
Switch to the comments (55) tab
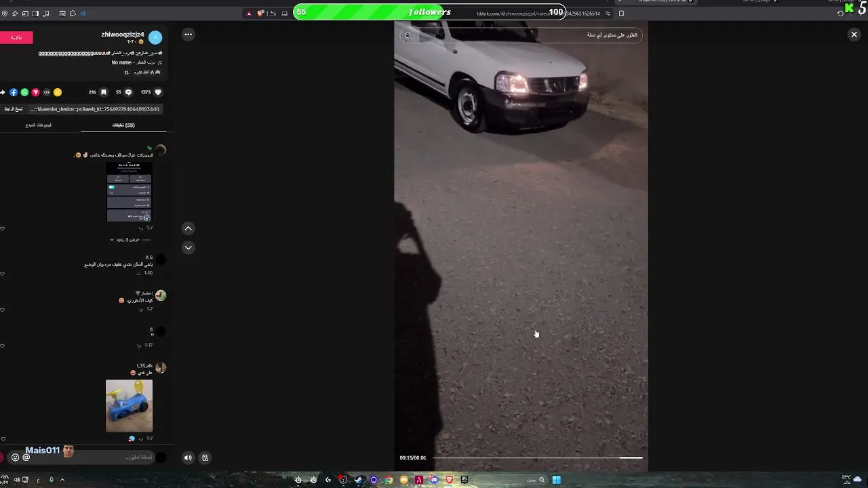(x=123, y=125)
